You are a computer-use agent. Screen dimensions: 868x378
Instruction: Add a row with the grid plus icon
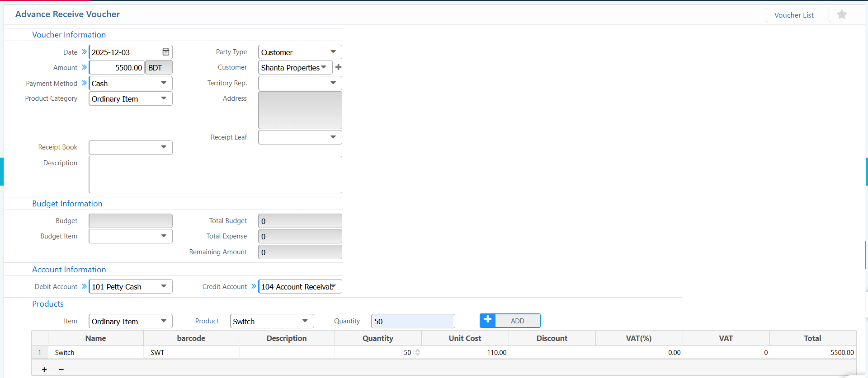44,369
